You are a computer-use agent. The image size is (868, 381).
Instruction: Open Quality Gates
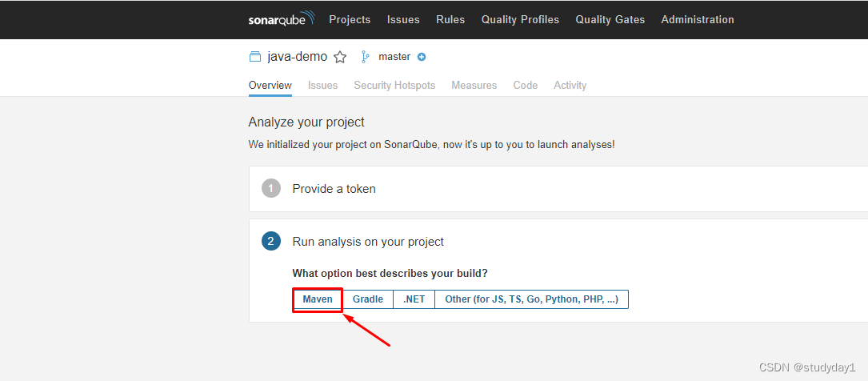coord(610,19)
